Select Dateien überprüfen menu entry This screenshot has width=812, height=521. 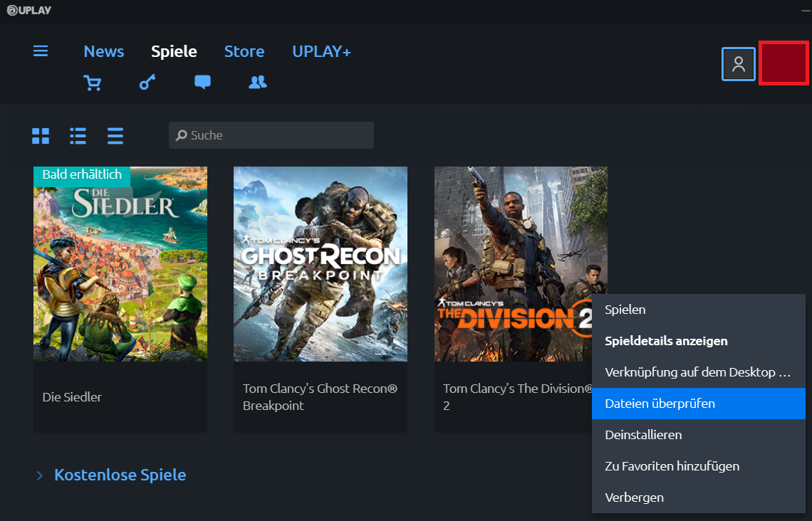(699, 404)
